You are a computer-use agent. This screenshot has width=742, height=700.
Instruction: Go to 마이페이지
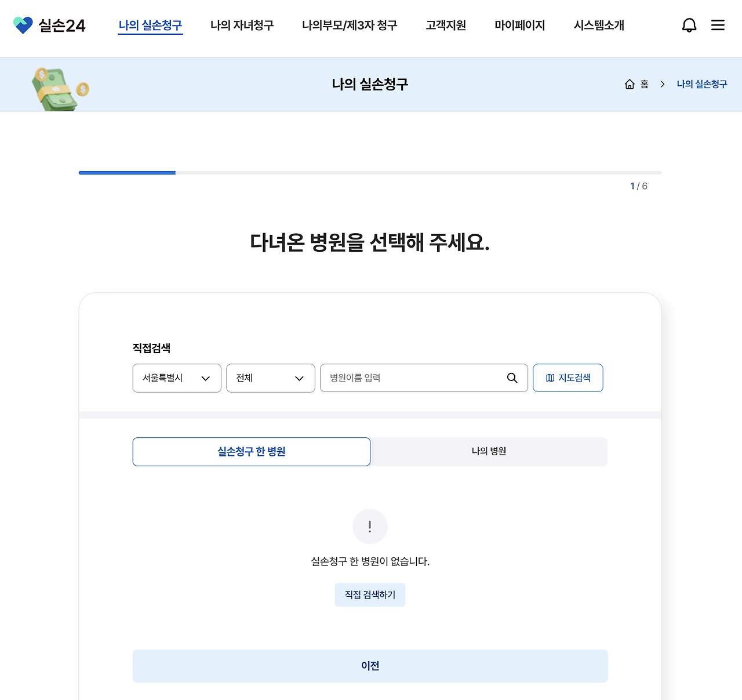tap(519, 26)
